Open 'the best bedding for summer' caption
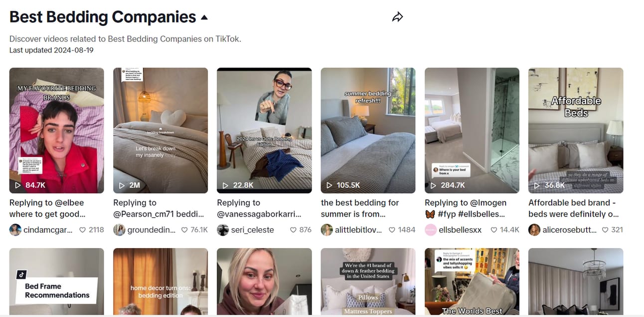This screenshot has height=317, width=644. tap(360, 208)
